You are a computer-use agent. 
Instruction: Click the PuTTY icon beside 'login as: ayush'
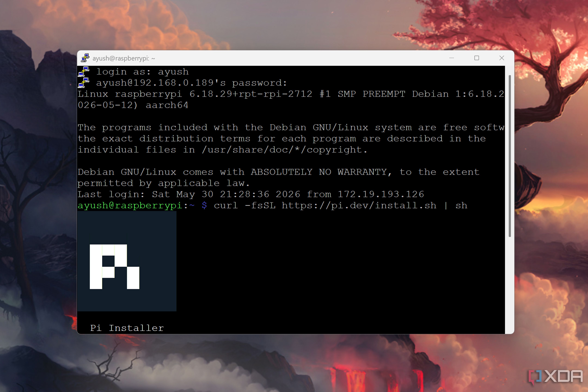point(84,71)
